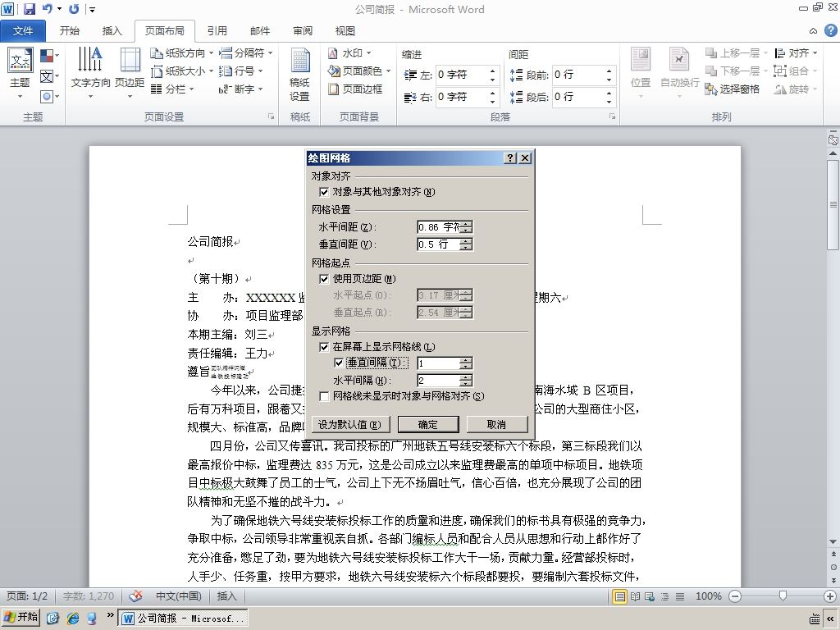The height and width of the screenshot is (630, 840).
Task: Minimize the ribbon with the caret icon
Action: point(813,30)
